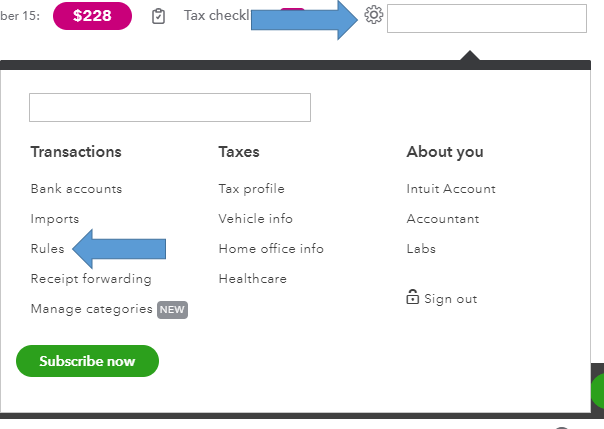Image resolution: width=604 pixels, height=429 pixels.
Task: Go to Rules in settings menu
Action: pyautogui.click(x=47, y=249)
